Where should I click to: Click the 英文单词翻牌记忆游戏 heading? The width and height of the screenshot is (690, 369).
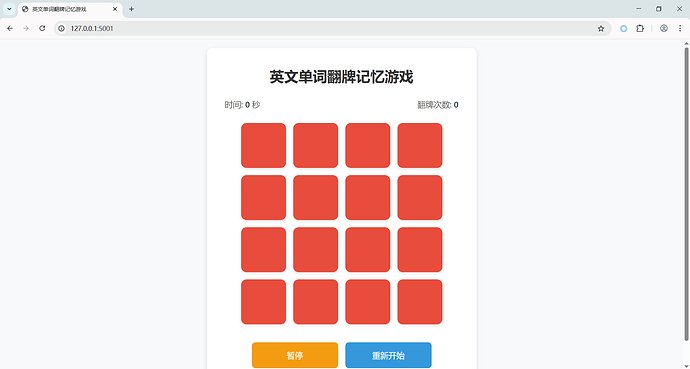click(x=341, y=77)
